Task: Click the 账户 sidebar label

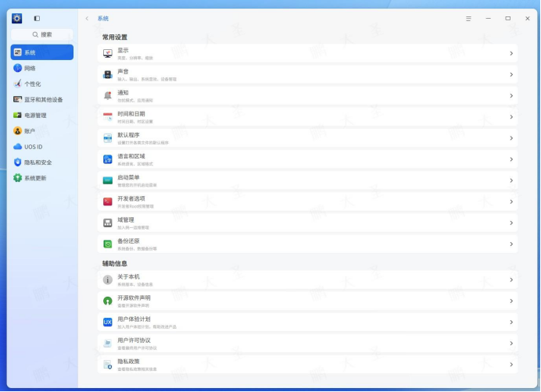Action: coord(30,131)
